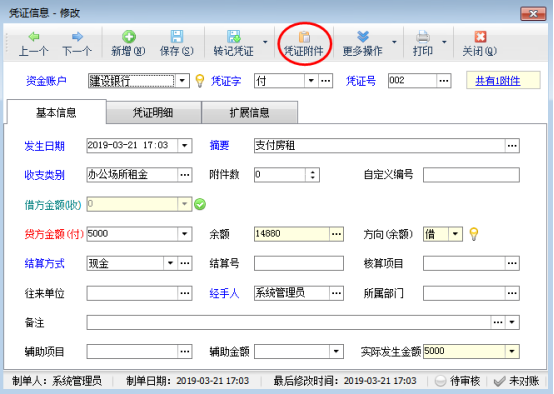
Task: Switch to the 凭证明细 tab
Action: (153, 112)
